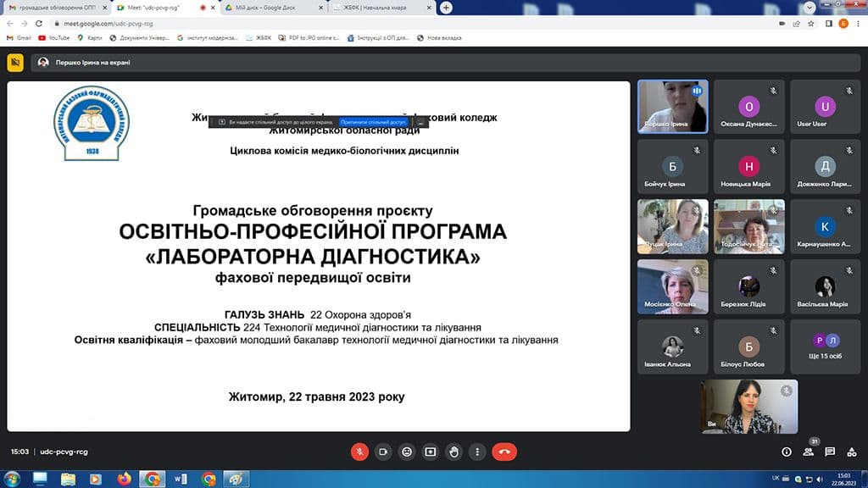Open Windows Start button
This screenshot has height=488, width=868.
(12, 479)
